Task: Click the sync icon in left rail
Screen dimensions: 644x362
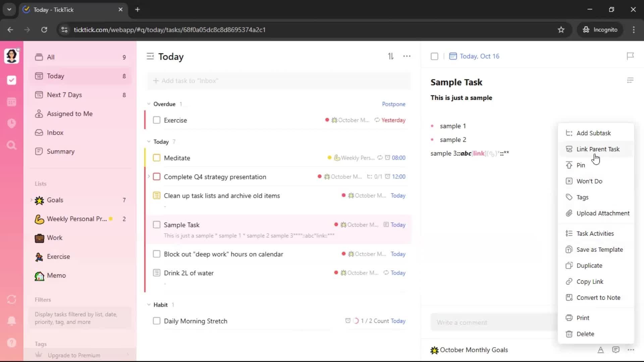Action: (x=11, y=299)
